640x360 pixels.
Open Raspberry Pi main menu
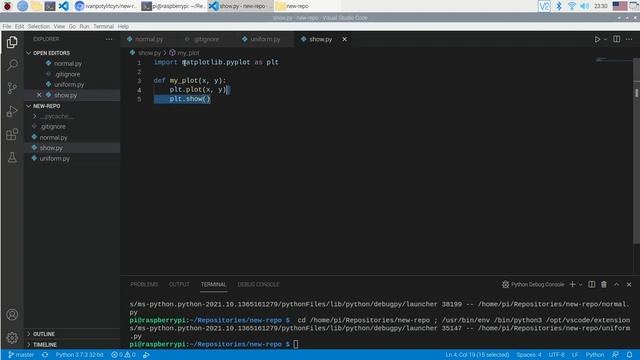click(7, 6)
